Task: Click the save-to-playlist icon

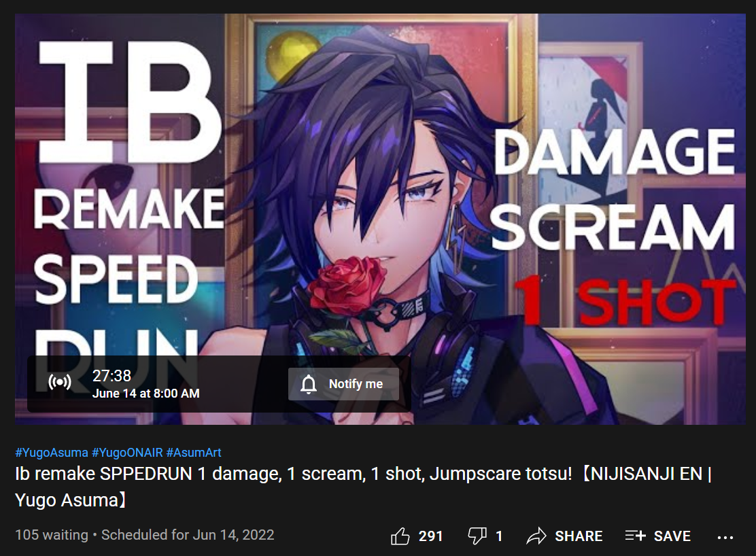Action: (635, 535)
